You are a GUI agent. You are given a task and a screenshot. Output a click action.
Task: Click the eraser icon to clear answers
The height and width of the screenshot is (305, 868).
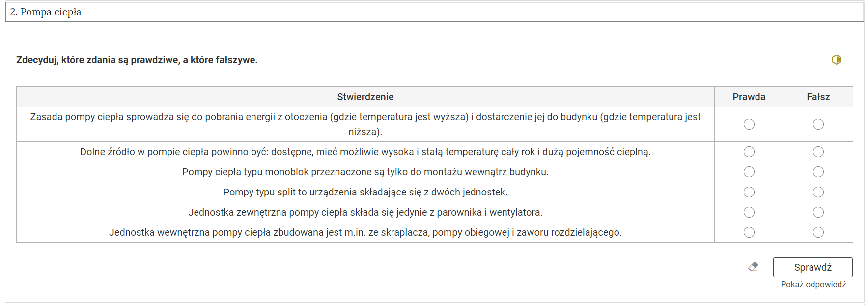tap(753, 267)
